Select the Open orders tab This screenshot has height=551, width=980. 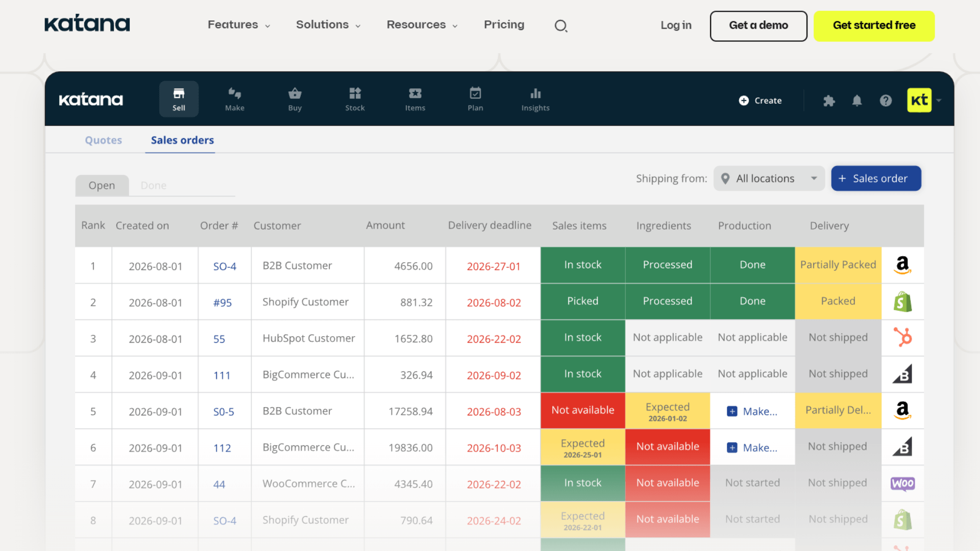(102, 185)
